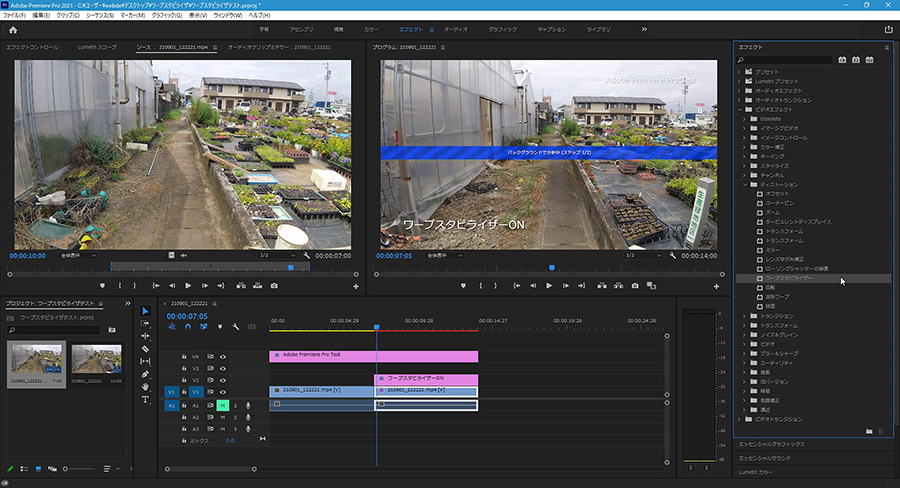Viewport: 900px width, 488px height.
Task: Click the Insert button in Source monitor
Action: pyautogui.click(x=241, y=285)
